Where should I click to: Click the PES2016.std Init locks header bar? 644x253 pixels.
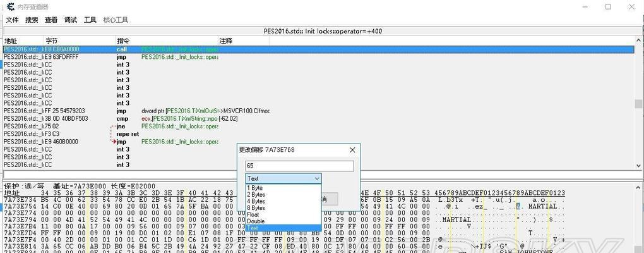(x=323, y=31)
